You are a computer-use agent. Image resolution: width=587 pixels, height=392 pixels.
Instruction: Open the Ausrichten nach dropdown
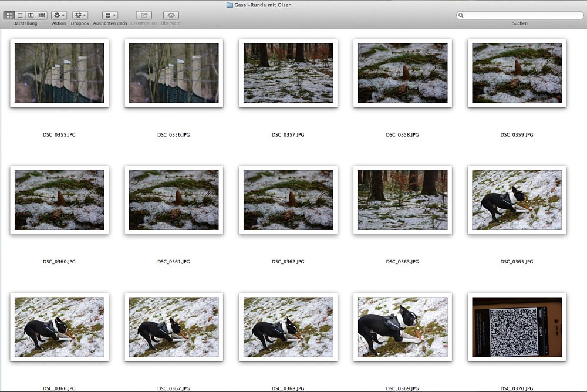pyautogui.click(x=110, y=15)
